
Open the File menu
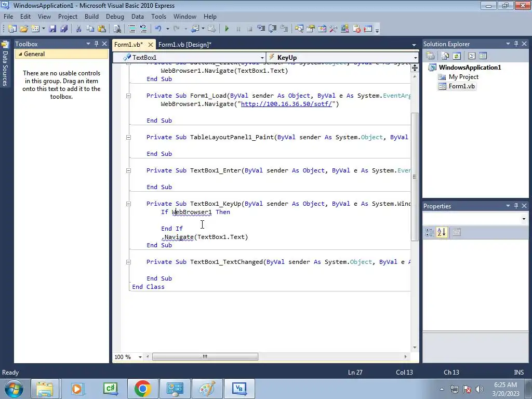(8, 16)
